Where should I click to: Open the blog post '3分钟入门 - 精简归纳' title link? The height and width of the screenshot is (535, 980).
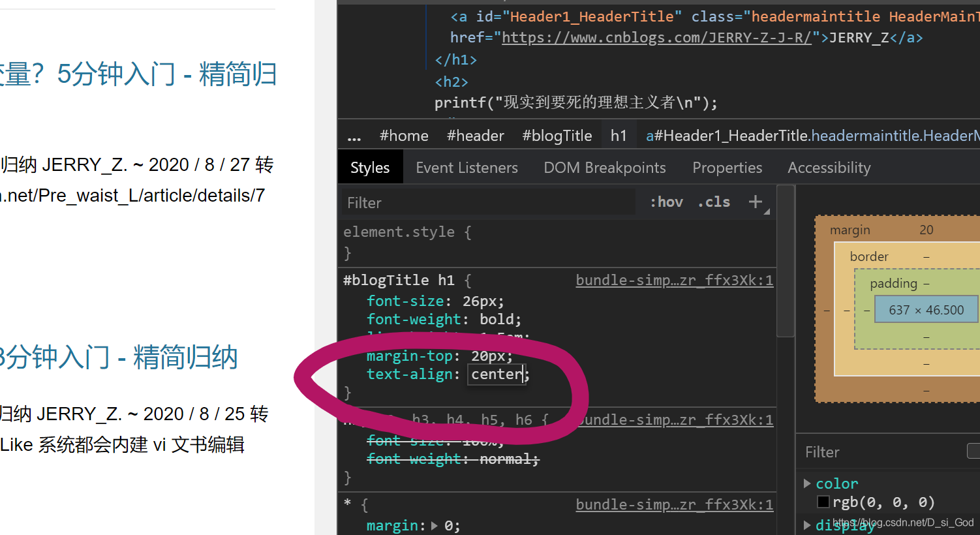[119, 357]
